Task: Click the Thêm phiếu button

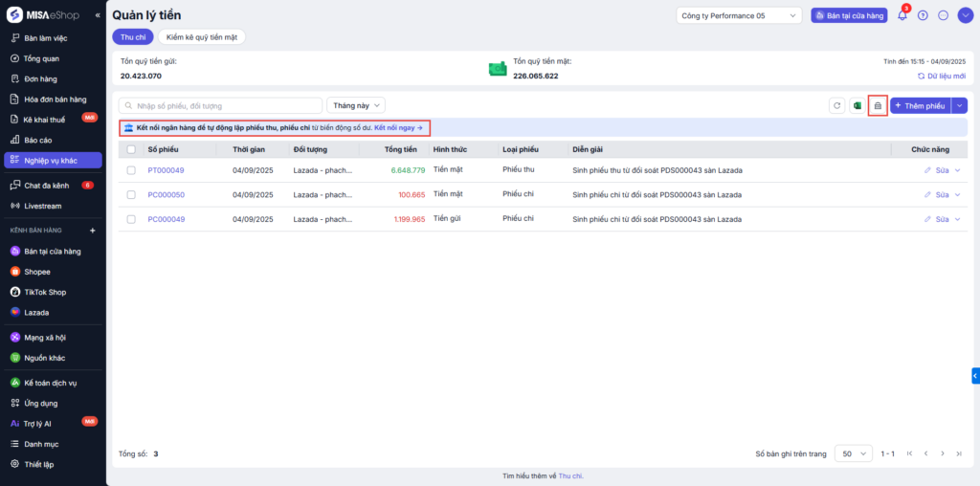Action: (x=920, y=105)
